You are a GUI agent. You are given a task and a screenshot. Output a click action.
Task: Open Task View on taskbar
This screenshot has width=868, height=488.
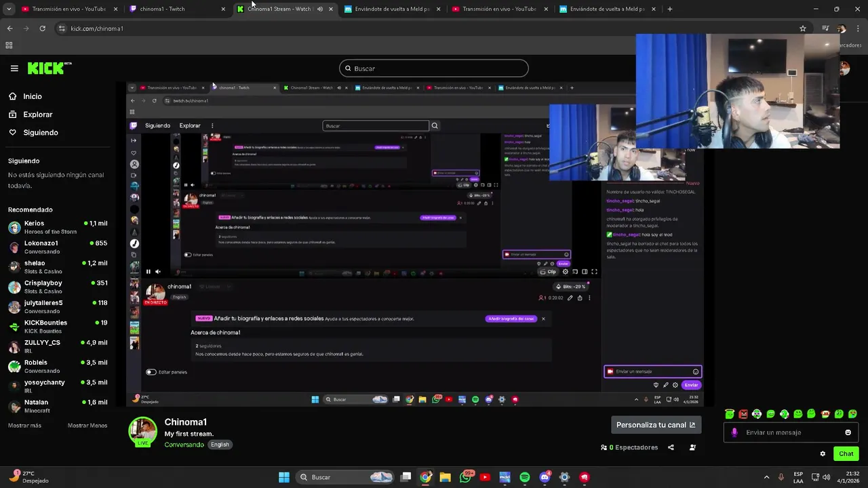[x=406, y=477]
